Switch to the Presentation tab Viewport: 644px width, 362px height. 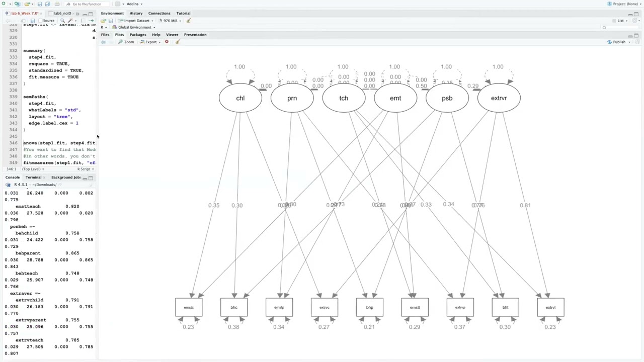195,35
